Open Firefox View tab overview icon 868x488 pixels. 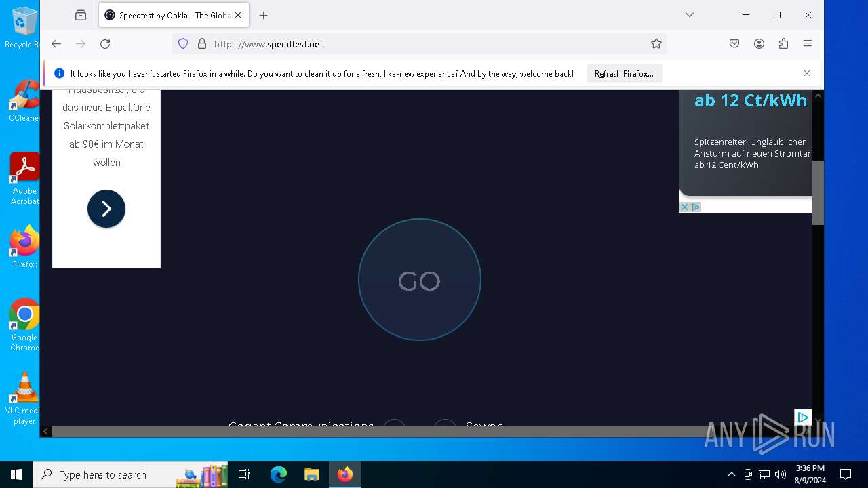(81, 15)
